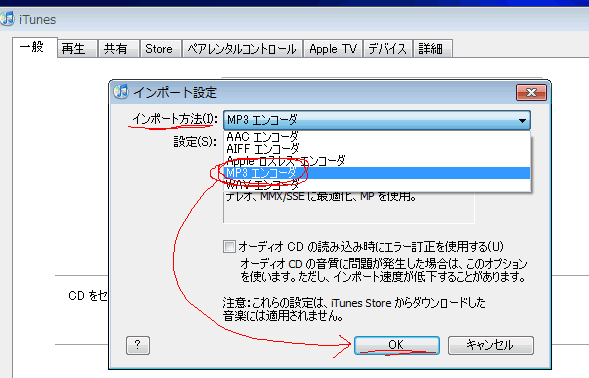Click the iTunes icon in インポート設定 dialog title
This screenshot has height=378, width=589.
coord(121,92)
